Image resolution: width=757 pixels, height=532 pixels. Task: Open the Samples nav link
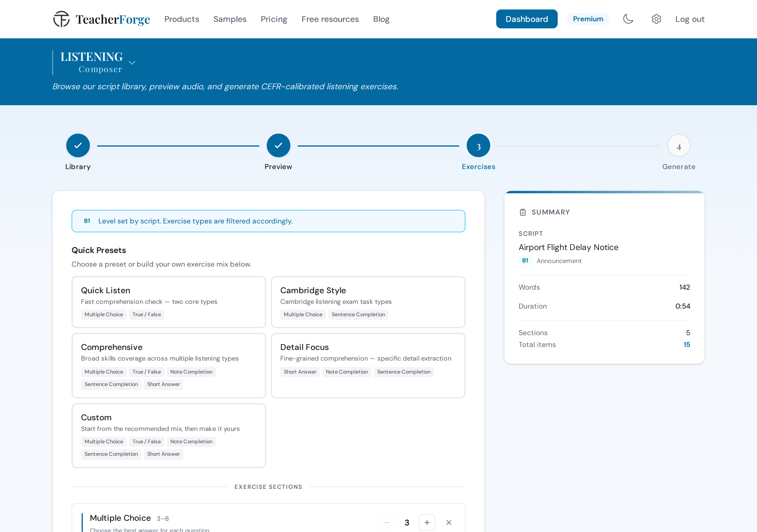(x=230, y=19)
